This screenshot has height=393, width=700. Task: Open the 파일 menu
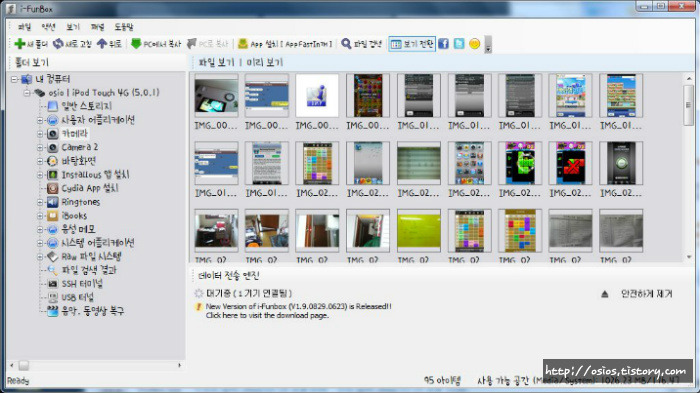[24, 27]
